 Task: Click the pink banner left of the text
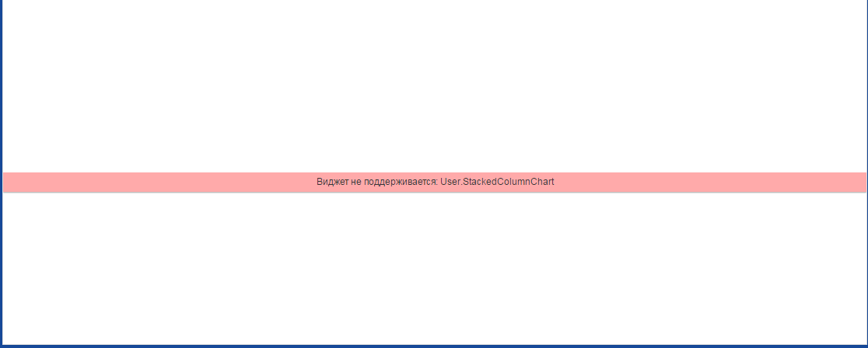click(x=160, y=182)
